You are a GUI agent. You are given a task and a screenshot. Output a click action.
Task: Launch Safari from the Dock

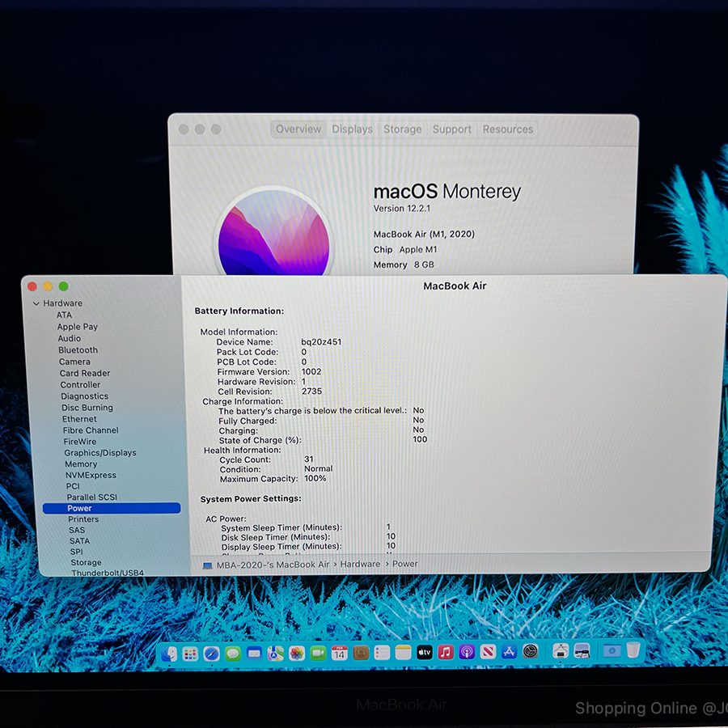(x=212, y=654)
